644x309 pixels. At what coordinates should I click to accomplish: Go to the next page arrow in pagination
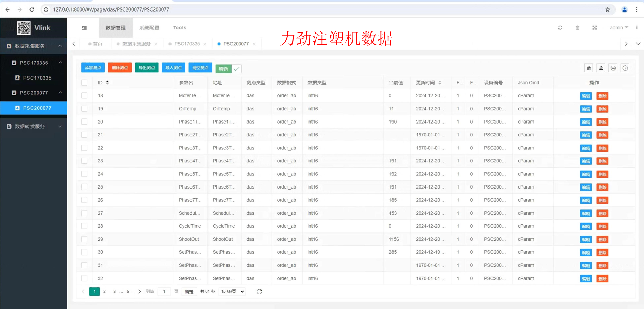(x=139, y=291)
